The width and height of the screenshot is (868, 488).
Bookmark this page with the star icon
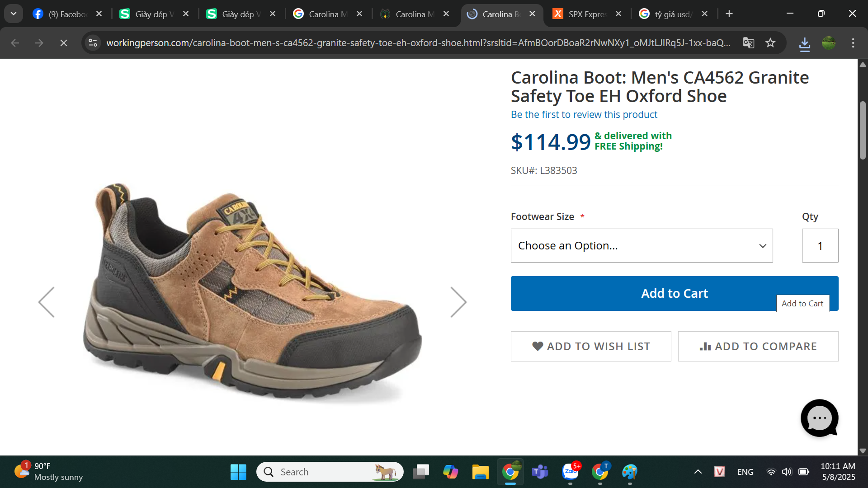coord(770,43)
